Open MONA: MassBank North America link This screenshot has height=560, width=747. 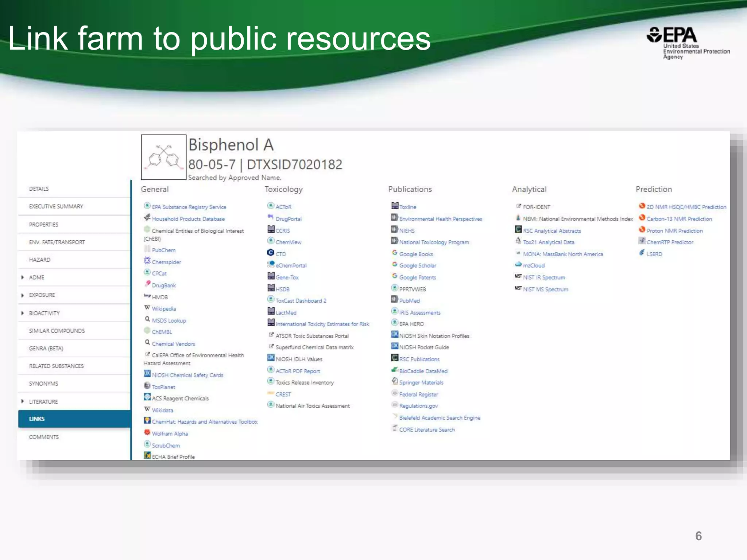[563, 254]
